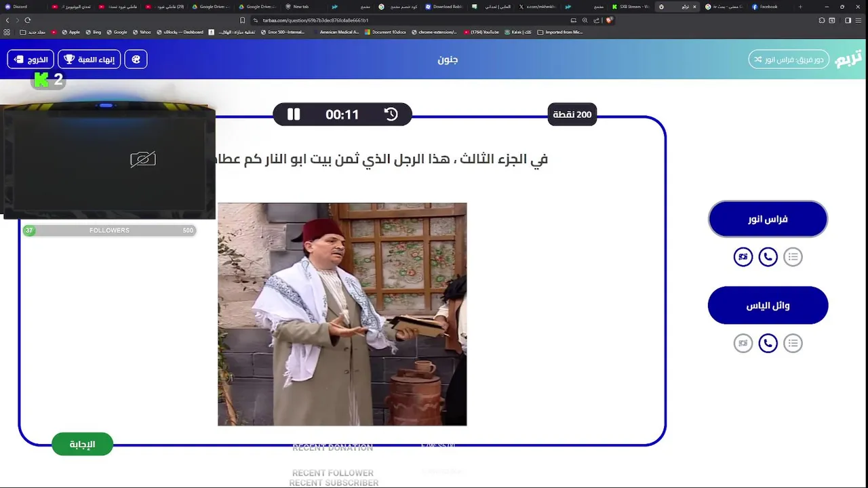The height and width of the screenshot is (488, 868).
Task: Open the Imported from Mic... bookmarks folder
Action: point(560,32)
